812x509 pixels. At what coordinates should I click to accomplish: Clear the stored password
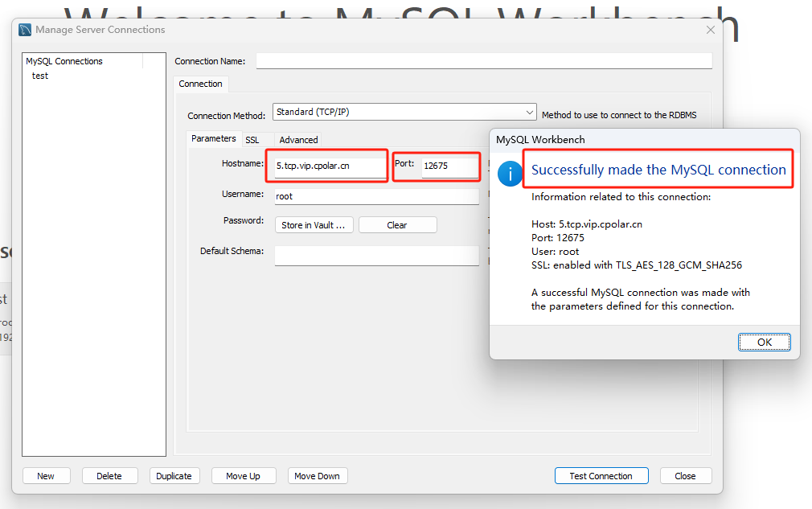pyautogui.click(x=397, y=225)
